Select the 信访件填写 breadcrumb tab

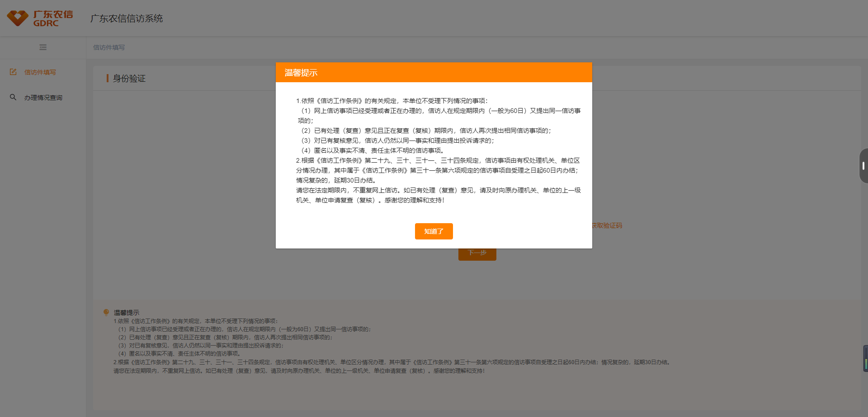coord(109,47)
